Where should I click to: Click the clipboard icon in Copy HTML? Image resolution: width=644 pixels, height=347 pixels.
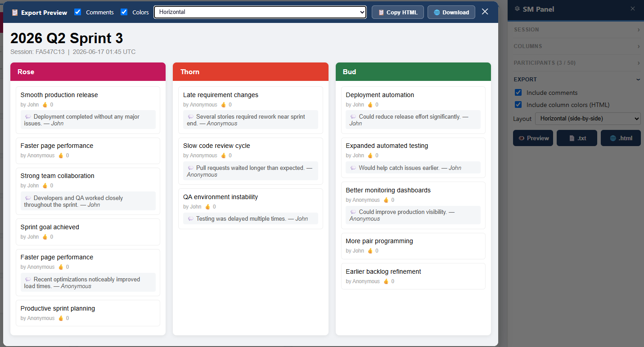[x=381, y=13]
